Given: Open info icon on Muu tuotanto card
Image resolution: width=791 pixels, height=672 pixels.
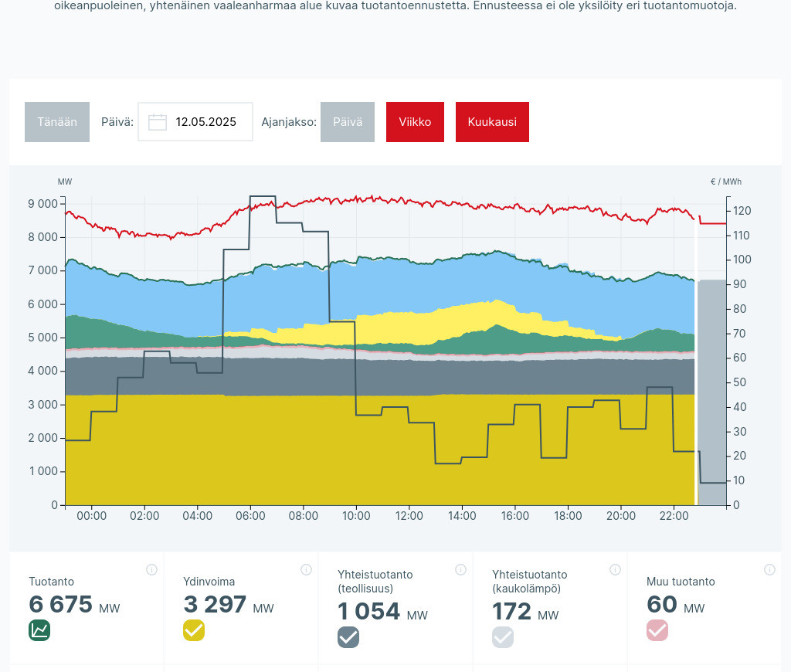Looking at the screenshot, I should pos(769,570).
